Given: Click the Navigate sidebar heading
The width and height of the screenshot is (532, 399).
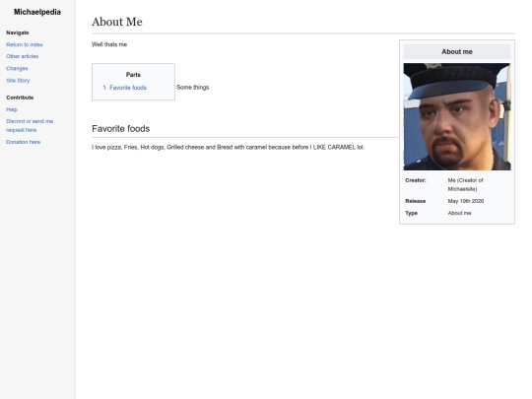Looking at the screenshot, I should pyautogui.click(x=18, y=33).
